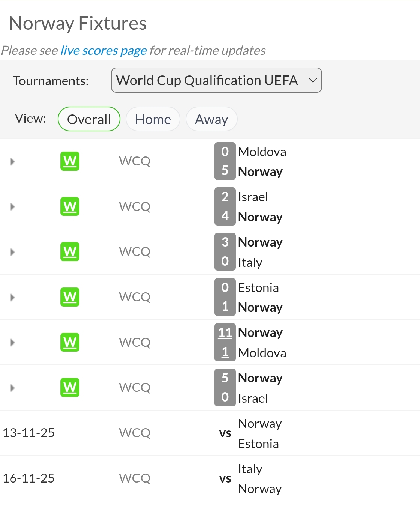Viewport: 420px width, 513px height.
Task: Click the 16-11-25 Italy vs Norway fixture
Action: pos(225,478)
